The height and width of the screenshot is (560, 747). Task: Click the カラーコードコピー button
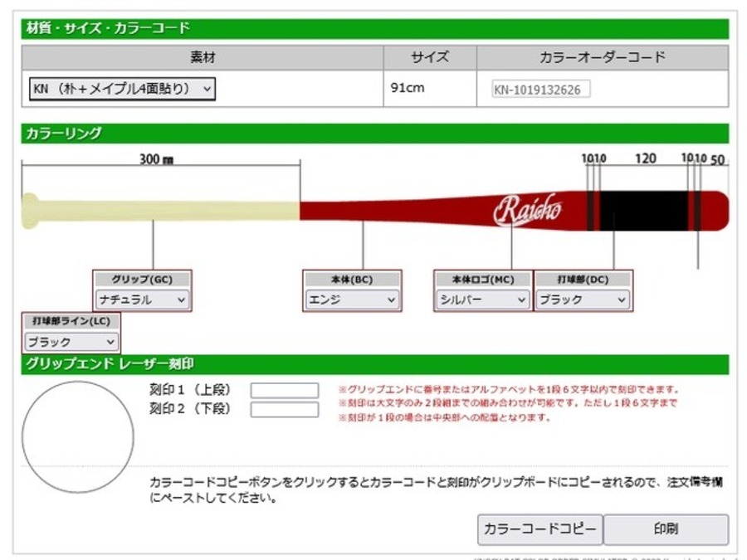(x=540, y=529)
